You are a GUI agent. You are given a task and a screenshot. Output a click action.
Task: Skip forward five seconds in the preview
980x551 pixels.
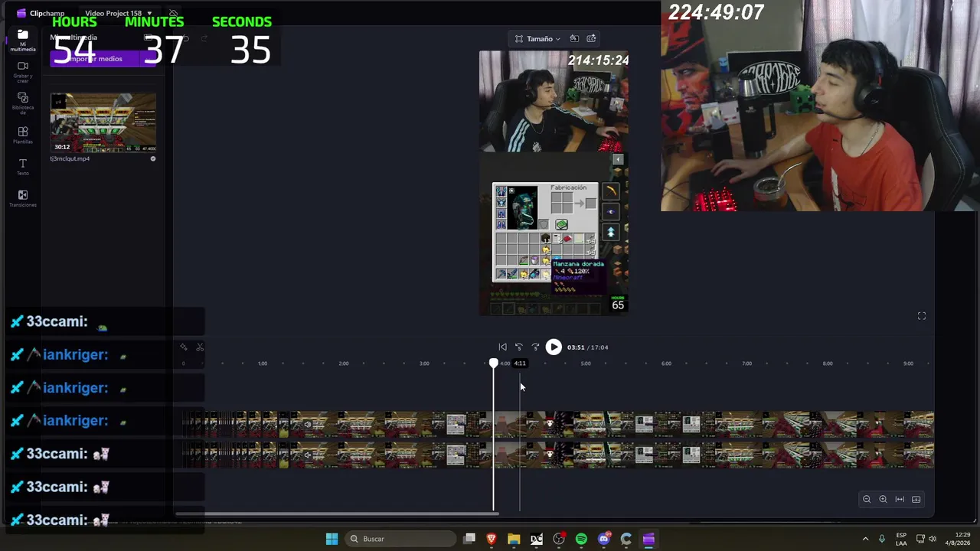click(536, 347)
